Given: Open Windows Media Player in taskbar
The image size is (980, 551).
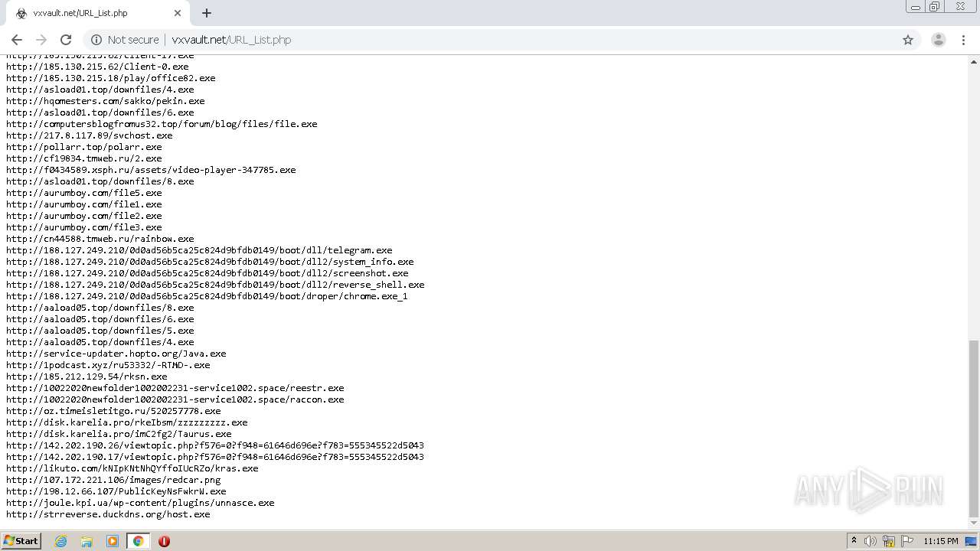Looking at the screenshot, I should (113, 541).
